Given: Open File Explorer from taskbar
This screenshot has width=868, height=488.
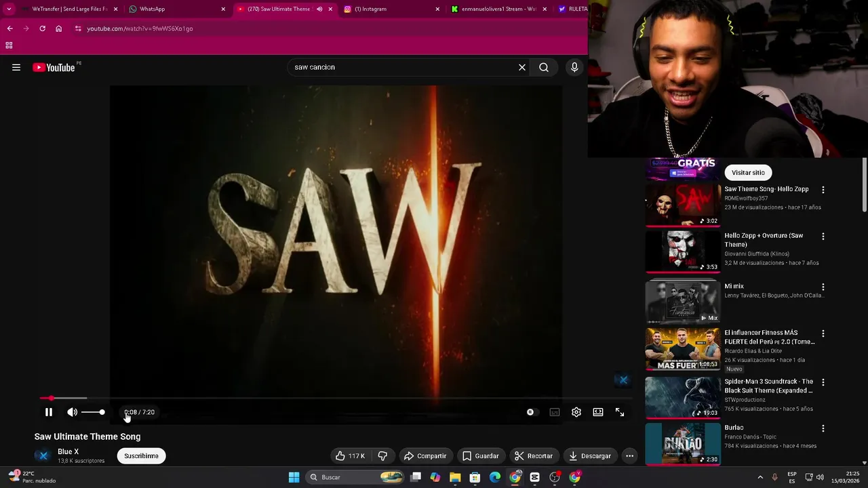Looking at the screenshot, I should coord(455,477).
